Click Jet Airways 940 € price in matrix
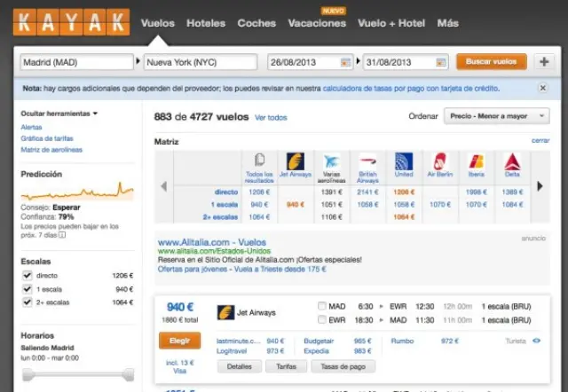568x392 pixels. point(296,205)
